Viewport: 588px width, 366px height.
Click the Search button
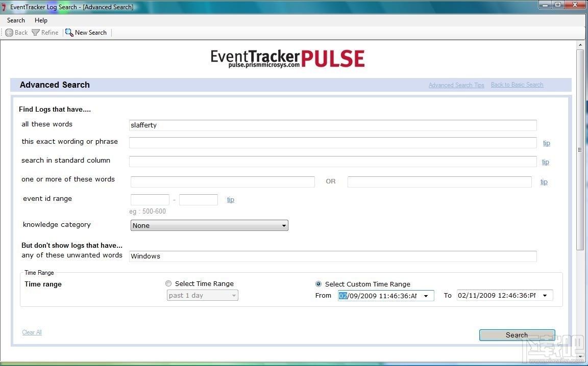pyautogui.click(x=517, y=335)
